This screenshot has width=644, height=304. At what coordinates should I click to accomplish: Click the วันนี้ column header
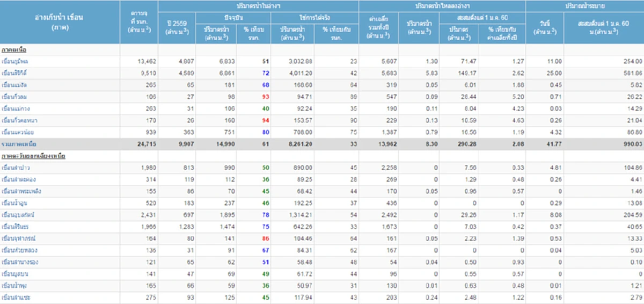coord(545,27)
